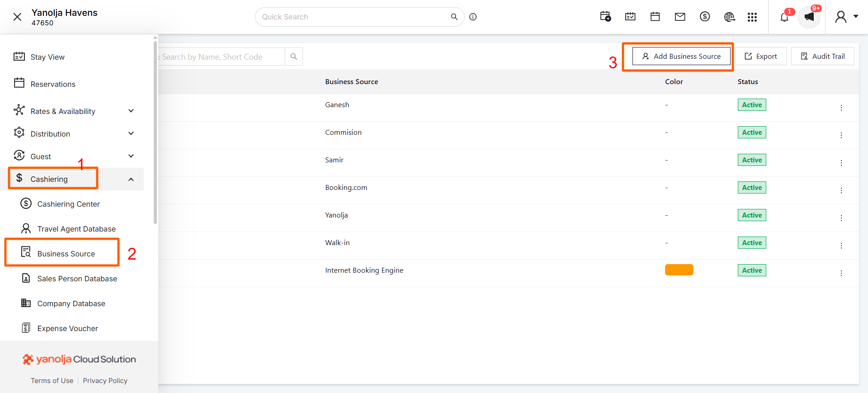Open the three-dot menu for Commision
The width and height of the screenshot is (868, 393).
pos(841,135)
